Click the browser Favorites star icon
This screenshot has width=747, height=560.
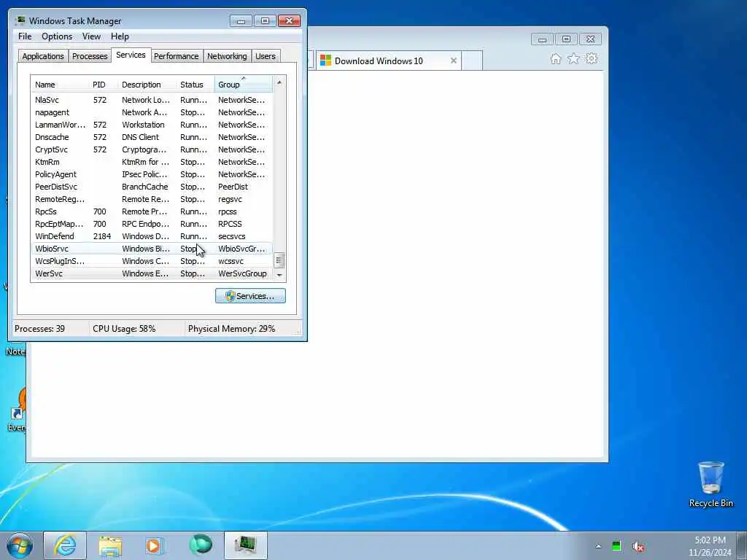[573, 59]
